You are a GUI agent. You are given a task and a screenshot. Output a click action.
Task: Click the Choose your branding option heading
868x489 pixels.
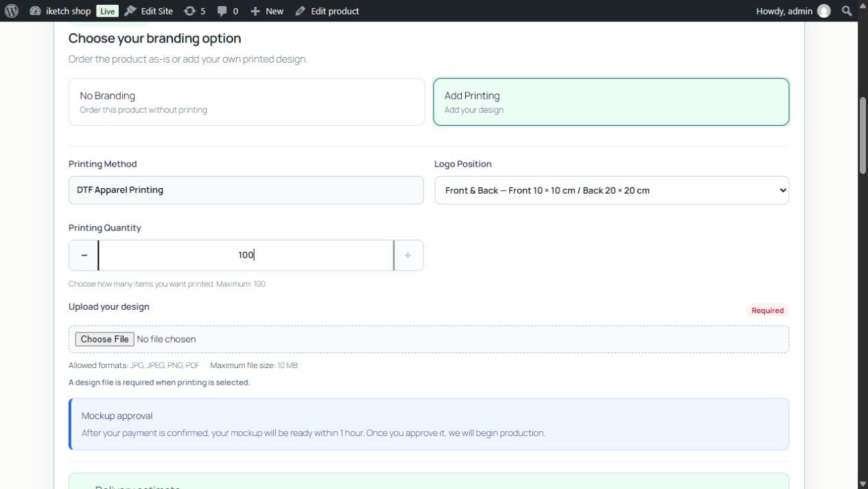pyautogui.click(x=154, y=38)
